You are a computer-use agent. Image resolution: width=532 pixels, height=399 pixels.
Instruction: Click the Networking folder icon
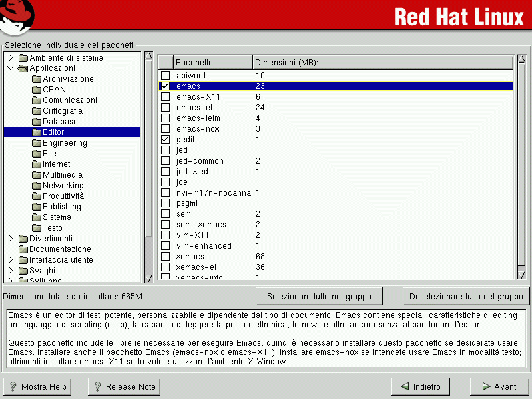[x=37, y=186]
